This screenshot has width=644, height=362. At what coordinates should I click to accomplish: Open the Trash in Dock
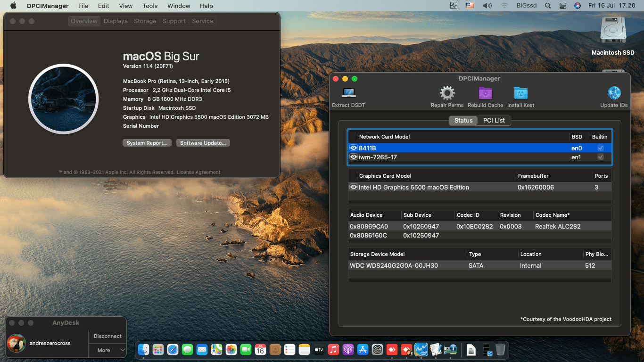point(500,349)
